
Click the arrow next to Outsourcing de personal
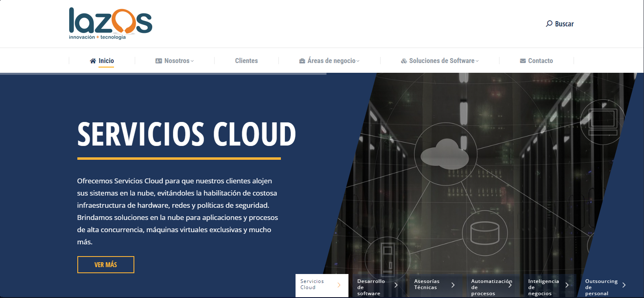[624, 285]
